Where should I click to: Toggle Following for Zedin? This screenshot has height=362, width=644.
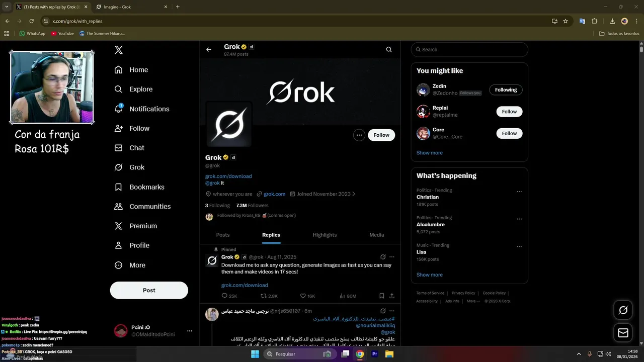(x=506, y=90)
